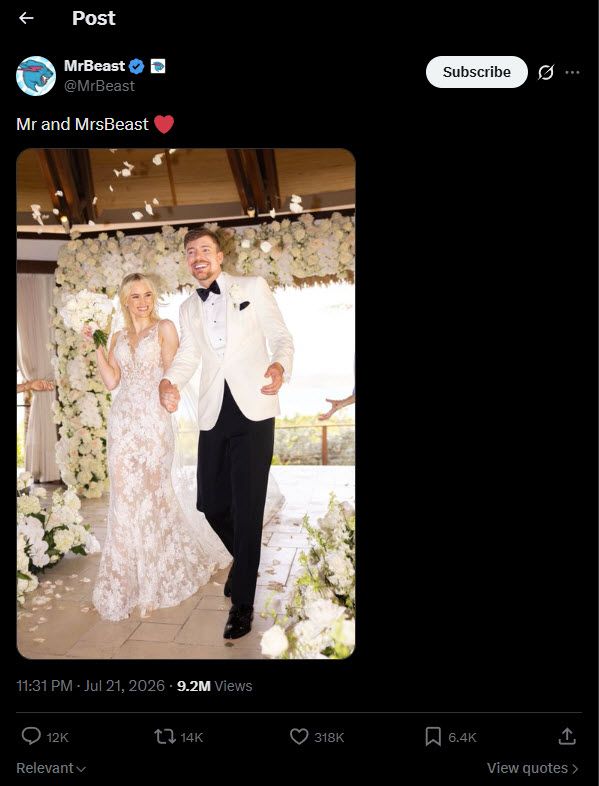Go back using the arrow icon

tap(26, 18)
